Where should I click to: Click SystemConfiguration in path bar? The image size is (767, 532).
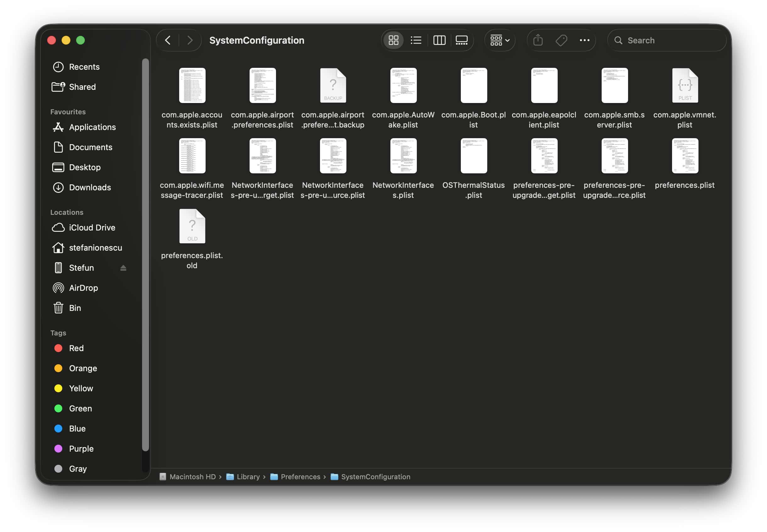(370, 477)
